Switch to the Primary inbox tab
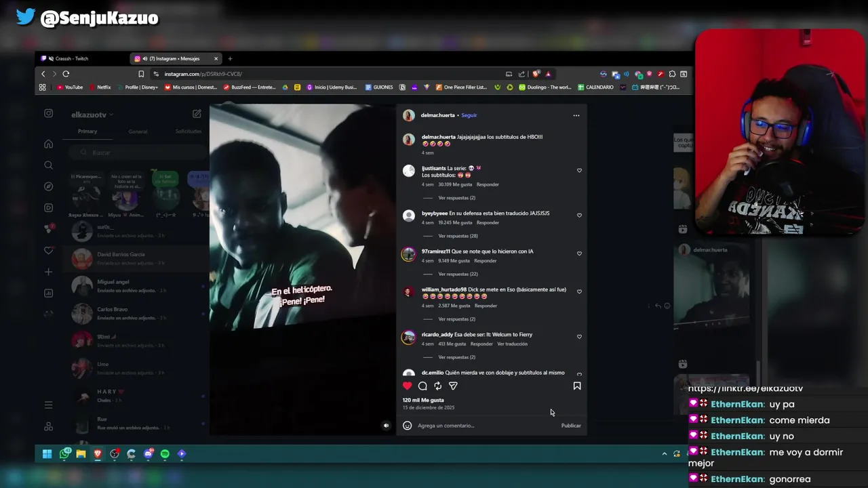This screenshot has height=488, width=868. pyautogui.click(x=87, y=131)
